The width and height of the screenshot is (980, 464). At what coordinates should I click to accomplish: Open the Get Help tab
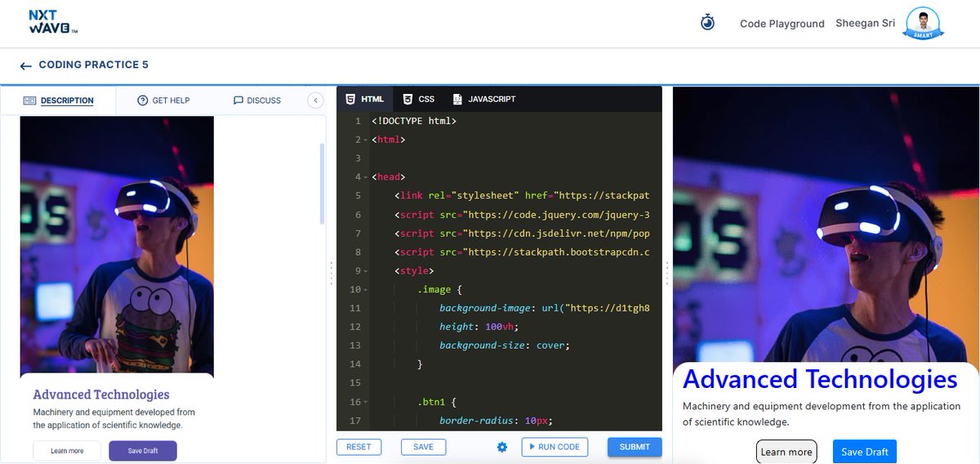click(163, 100)
